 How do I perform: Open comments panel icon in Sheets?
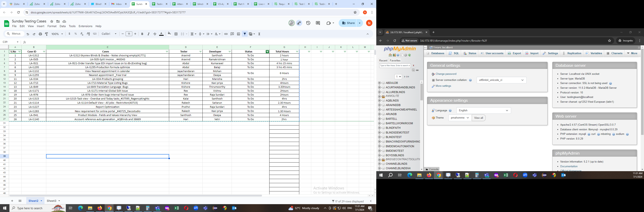[318, 23]
